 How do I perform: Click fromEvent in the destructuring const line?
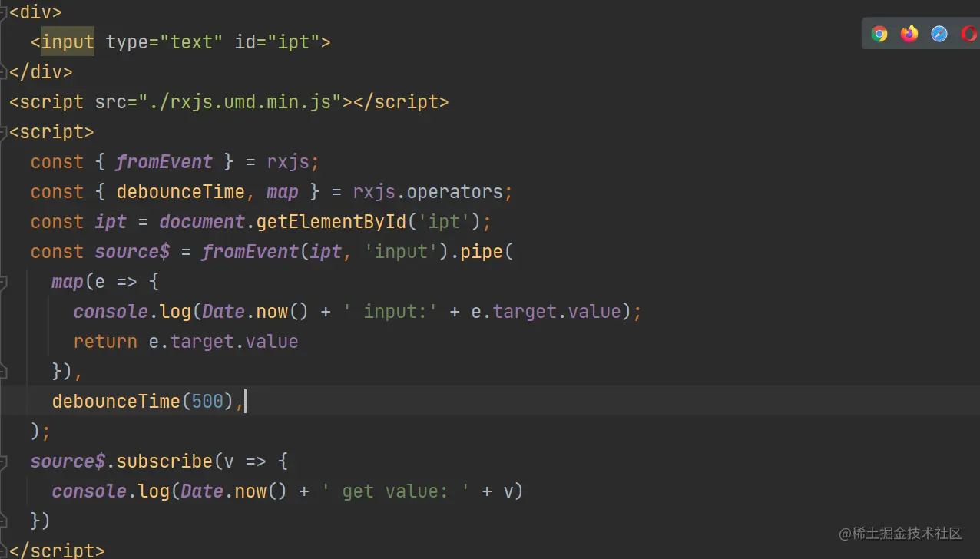click(x=164, y=162)
